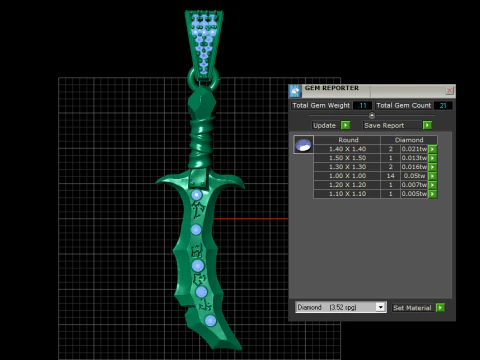Click the Save Report label
This screenshot has height=360, width=480.
tap(384, 125)
